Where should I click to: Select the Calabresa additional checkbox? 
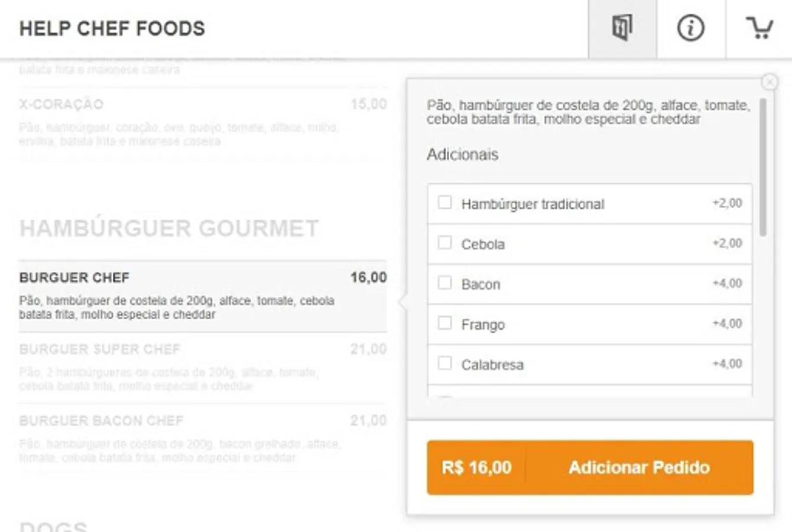click(x=444, y=364)
